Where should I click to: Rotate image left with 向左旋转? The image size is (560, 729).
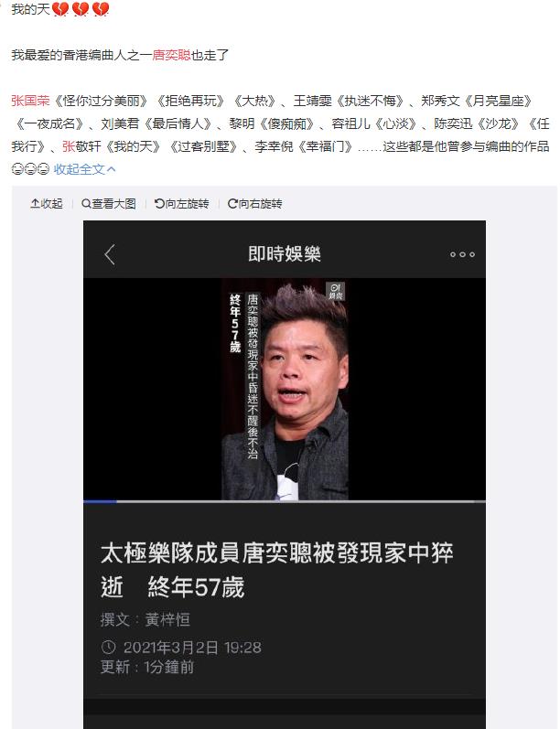[x=182, y=204]
